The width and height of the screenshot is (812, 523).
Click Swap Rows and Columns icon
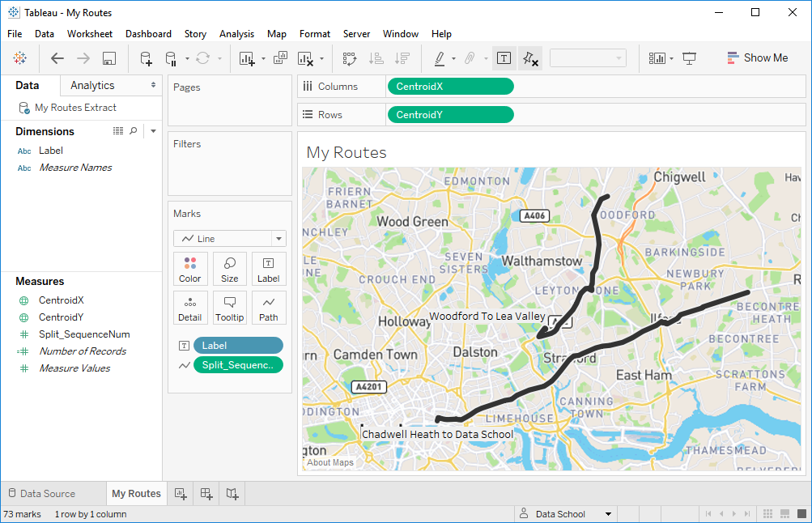coord(350,58)
